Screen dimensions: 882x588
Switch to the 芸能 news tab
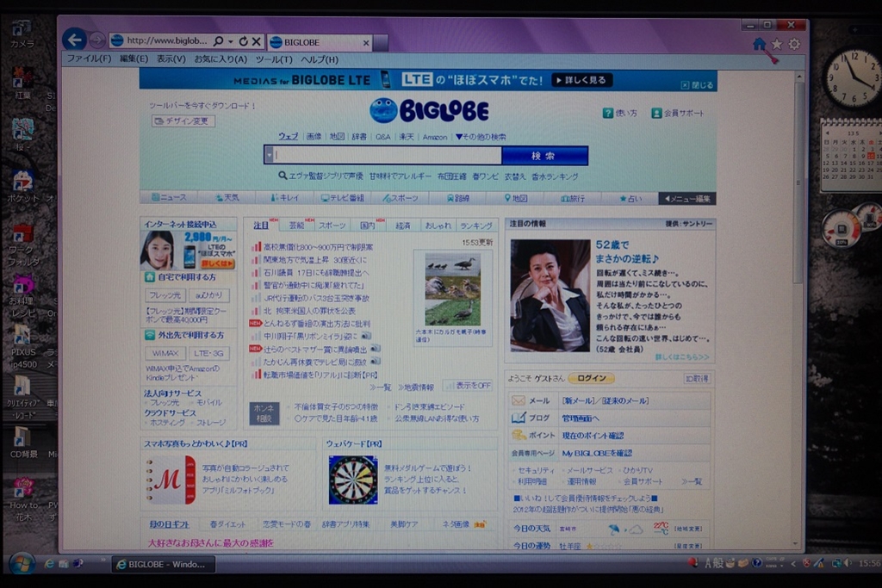[297, 226]
